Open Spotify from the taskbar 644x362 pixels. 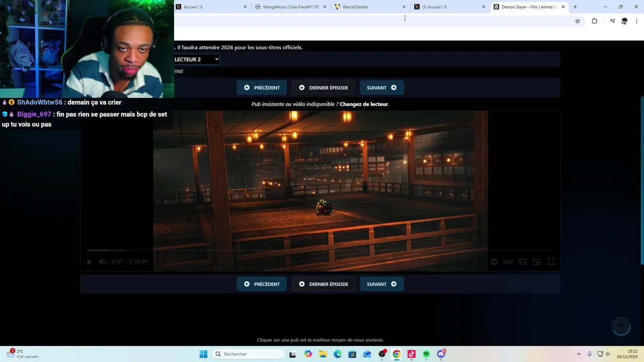(x=426, y=354)
